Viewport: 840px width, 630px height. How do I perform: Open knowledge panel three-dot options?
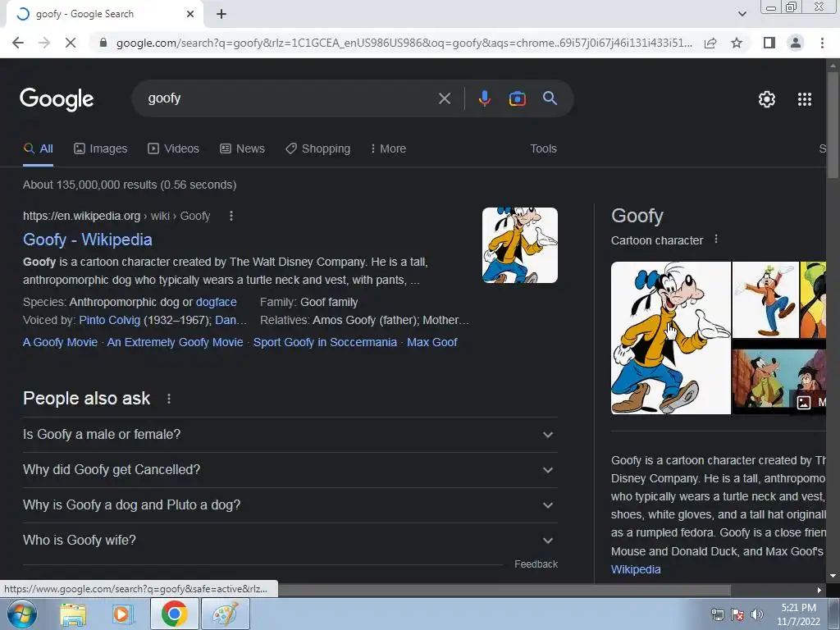715,240
